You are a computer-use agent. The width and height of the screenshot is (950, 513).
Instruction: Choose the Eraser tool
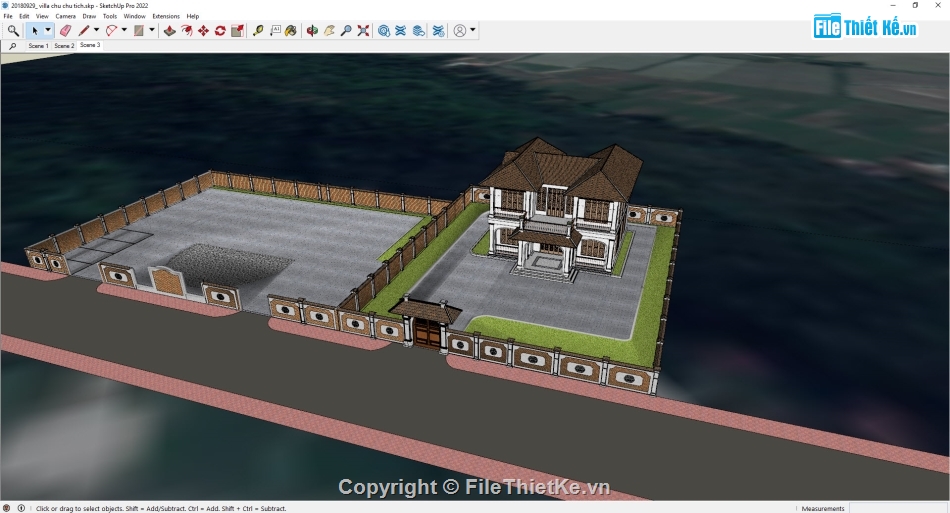pos(65,30)
